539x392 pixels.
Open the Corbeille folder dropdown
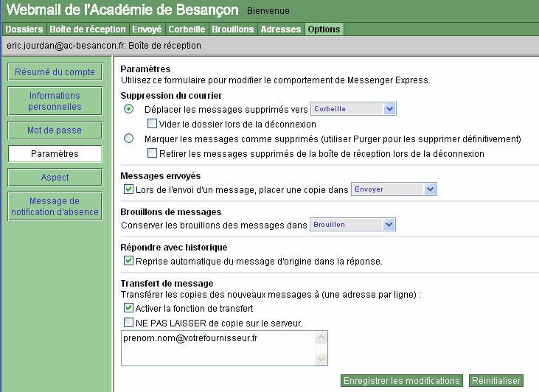click(x=353, y=109)
